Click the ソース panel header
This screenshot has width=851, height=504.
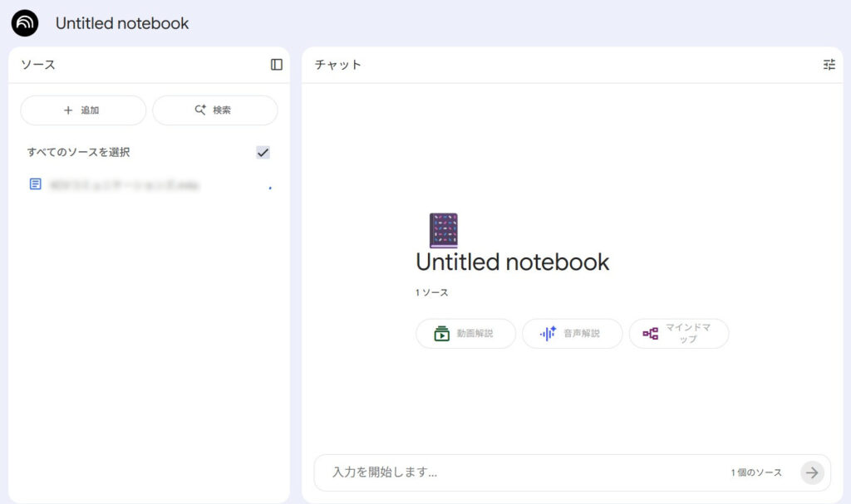click(38, 65)
